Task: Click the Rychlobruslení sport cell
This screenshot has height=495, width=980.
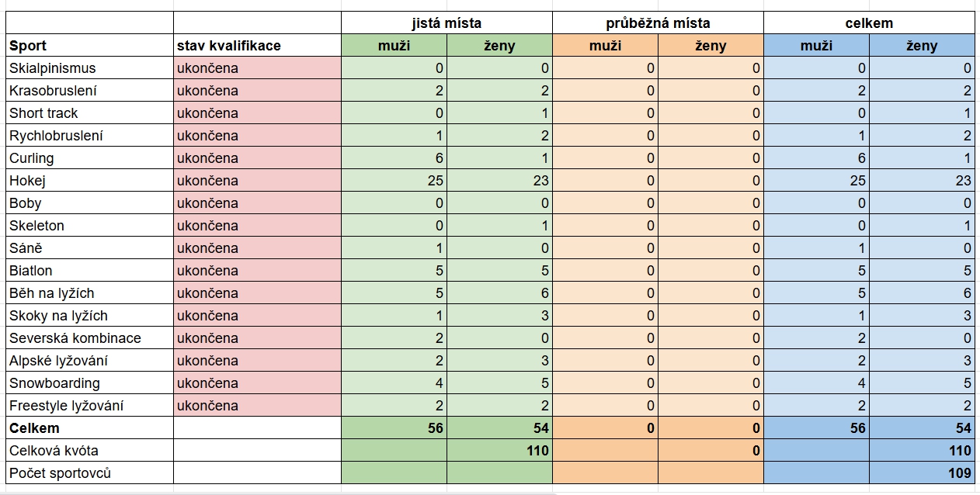Action: 89,136
